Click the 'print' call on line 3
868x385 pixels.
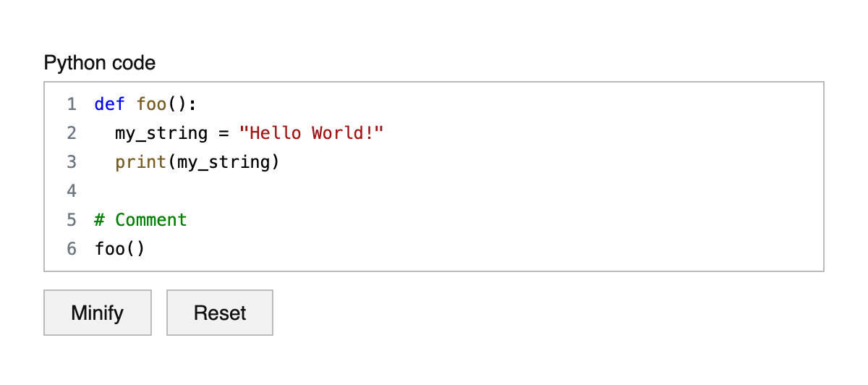pyautogui.click(x=140, y=162)
